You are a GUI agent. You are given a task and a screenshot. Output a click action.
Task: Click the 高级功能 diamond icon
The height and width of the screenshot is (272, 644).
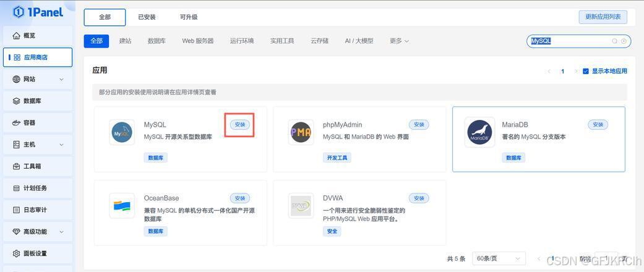[17, 231]
